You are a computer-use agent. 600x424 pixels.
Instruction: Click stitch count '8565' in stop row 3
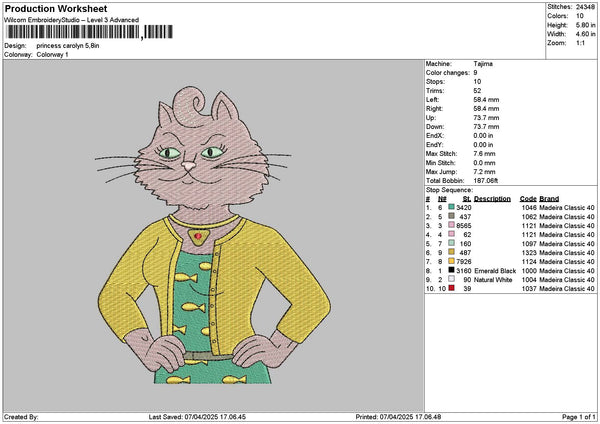tap(464, 226)
